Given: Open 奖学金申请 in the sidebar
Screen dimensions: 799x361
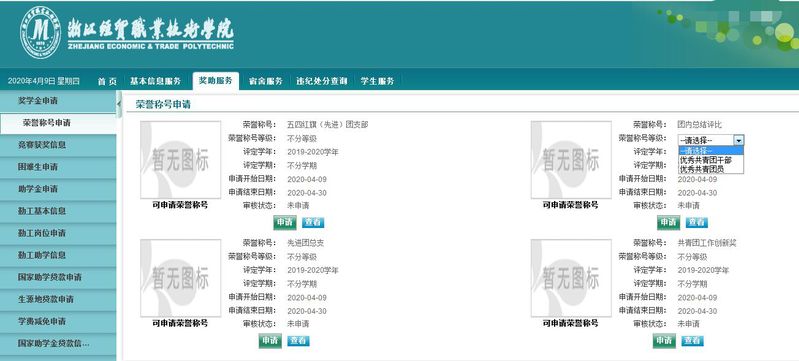Looking at the screenshot, I should 58,101.
